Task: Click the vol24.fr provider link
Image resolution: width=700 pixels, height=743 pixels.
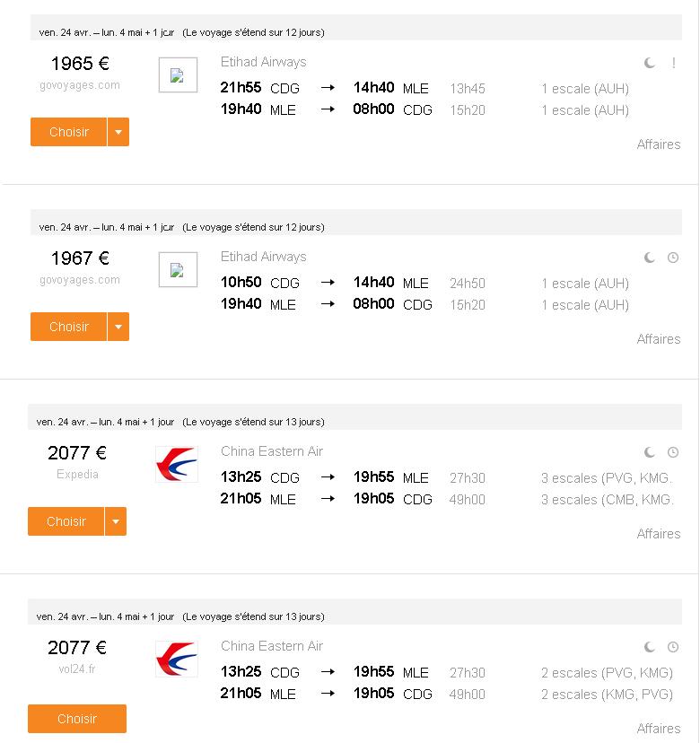Action: [77, 669]
